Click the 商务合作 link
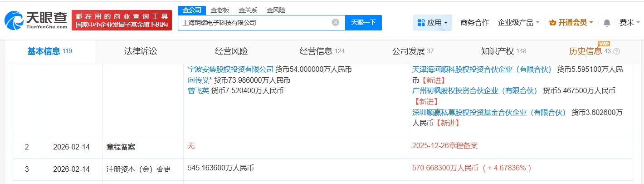 (474, 22)
